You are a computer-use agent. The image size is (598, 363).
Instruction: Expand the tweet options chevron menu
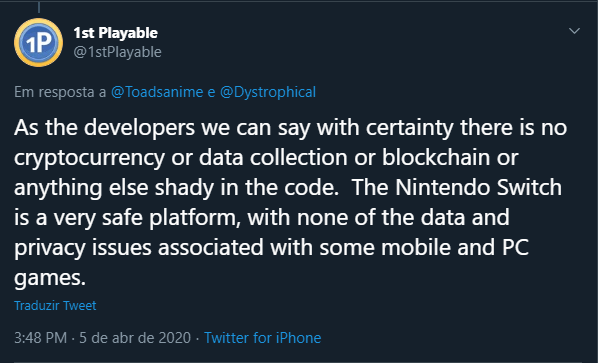(574, 31)
